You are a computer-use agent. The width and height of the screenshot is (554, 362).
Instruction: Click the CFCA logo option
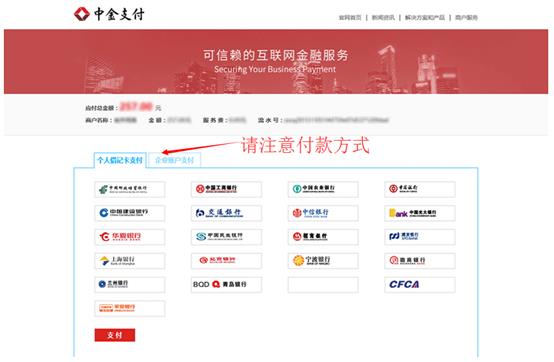pyautogui.click(x=420, y=285)
